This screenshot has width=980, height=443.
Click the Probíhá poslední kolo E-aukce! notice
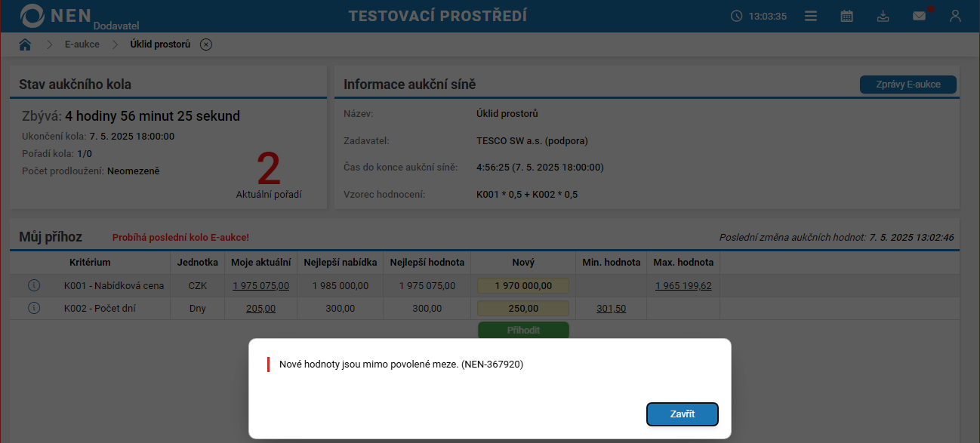180,238
